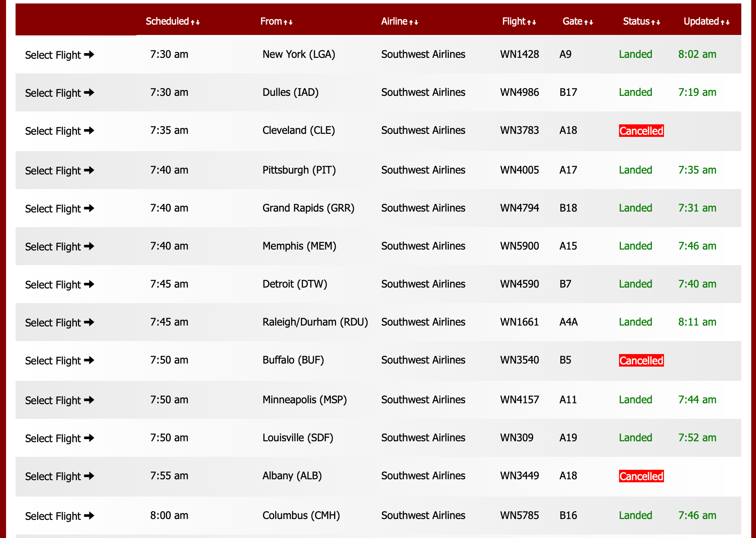756x538 pixels.
Task: Click flight number WN5785
Action: pos(519,515)
